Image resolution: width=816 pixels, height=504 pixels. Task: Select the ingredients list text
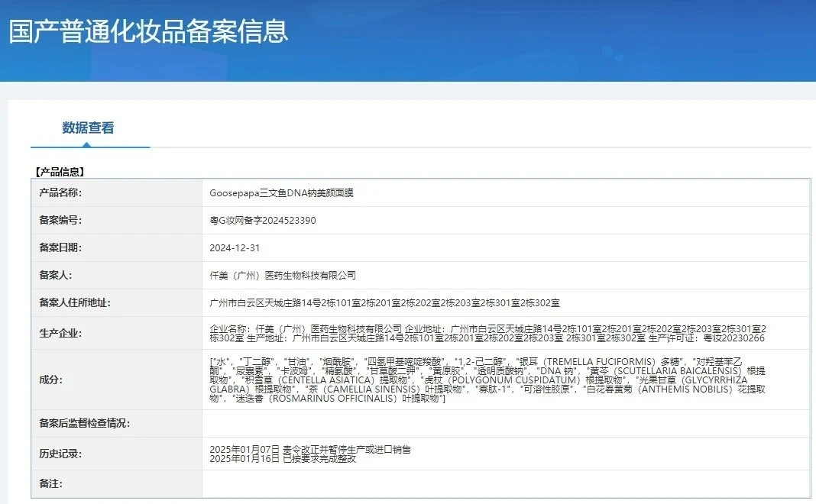[487, 380]
